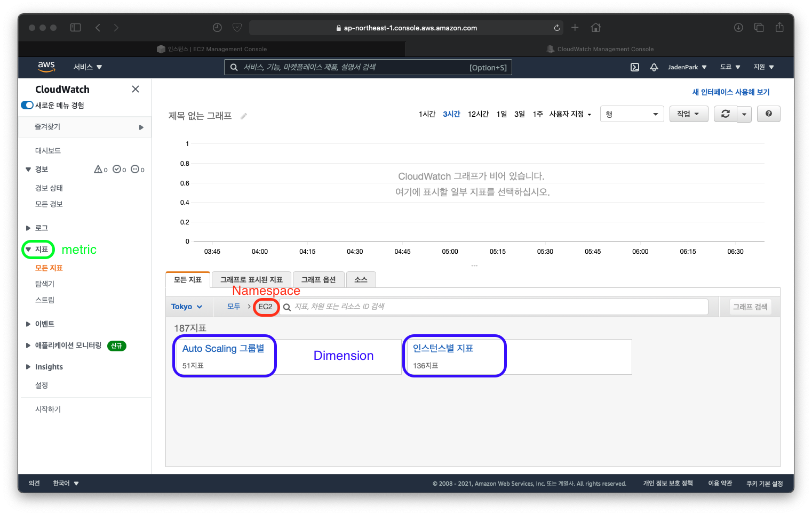Open the JadenPark account menu

687,67
